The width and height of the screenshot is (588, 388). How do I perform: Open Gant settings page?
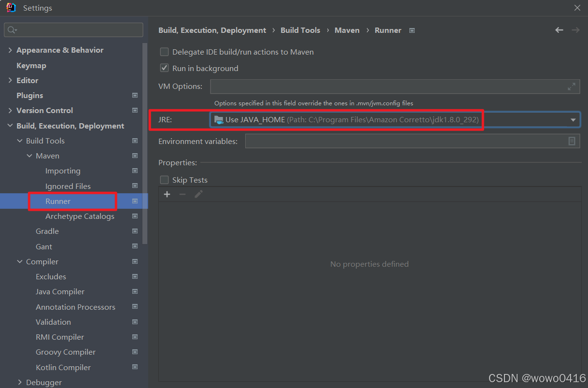(x=44, y=246)
